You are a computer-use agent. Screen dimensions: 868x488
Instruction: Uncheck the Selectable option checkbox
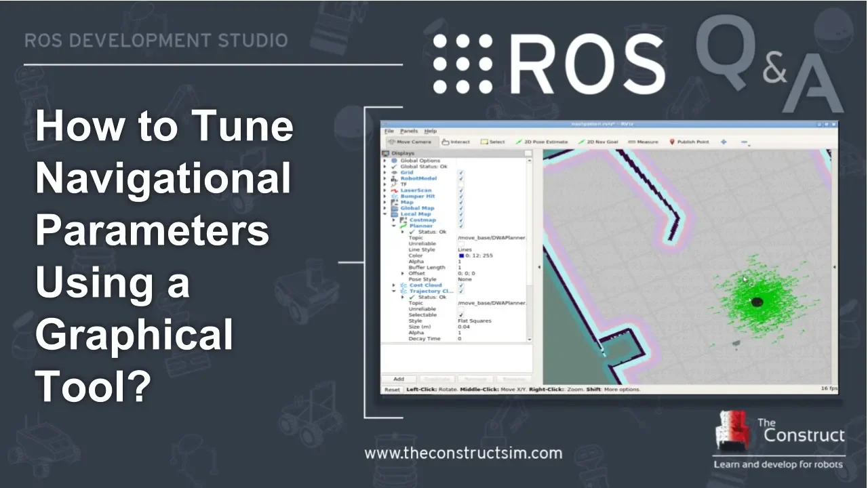tap(461, 315)
